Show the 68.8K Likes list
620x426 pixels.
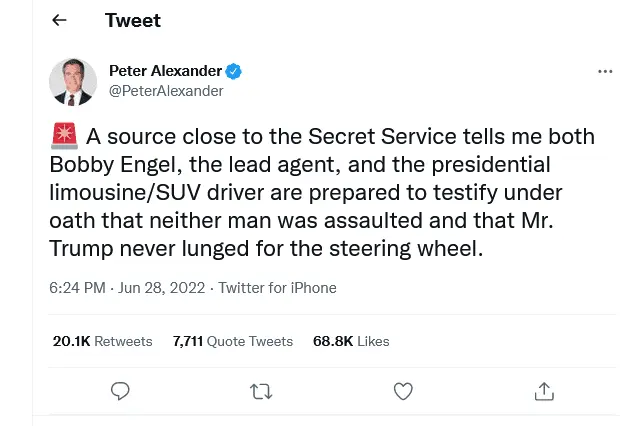pyautogui.click(x=351, y=341)
